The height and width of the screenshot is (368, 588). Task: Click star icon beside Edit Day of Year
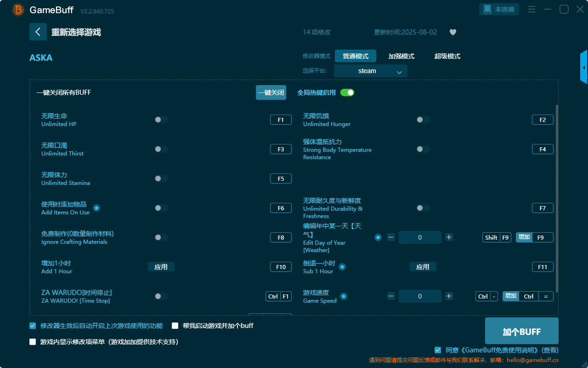coord(378,237)
